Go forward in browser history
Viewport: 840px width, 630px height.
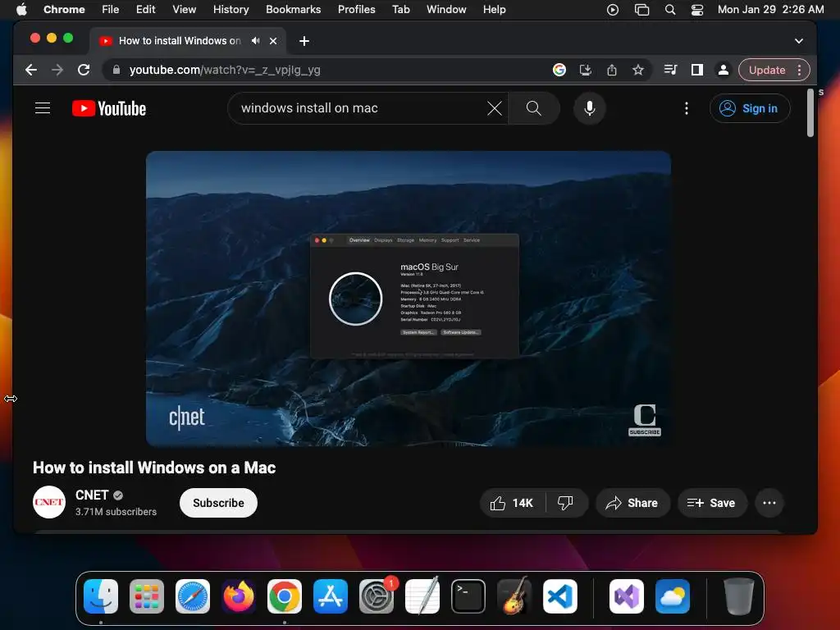tap(57, 70)
